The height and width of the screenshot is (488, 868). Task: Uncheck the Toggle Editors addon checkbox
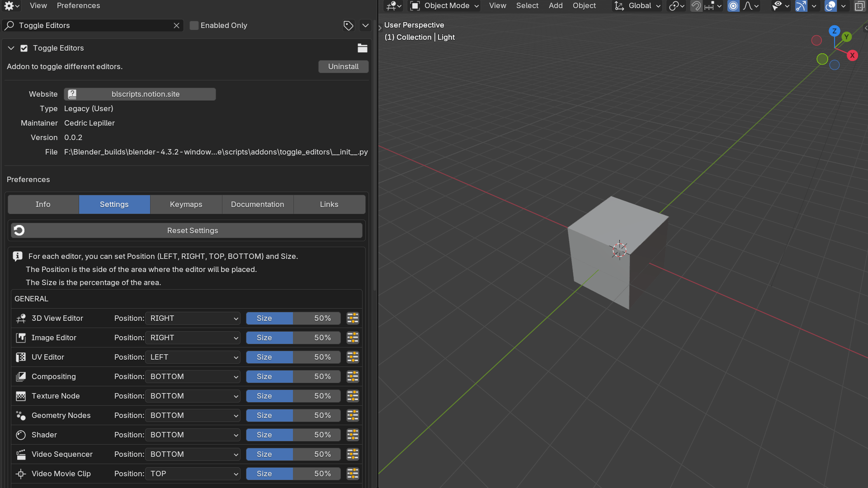[24, 48]
